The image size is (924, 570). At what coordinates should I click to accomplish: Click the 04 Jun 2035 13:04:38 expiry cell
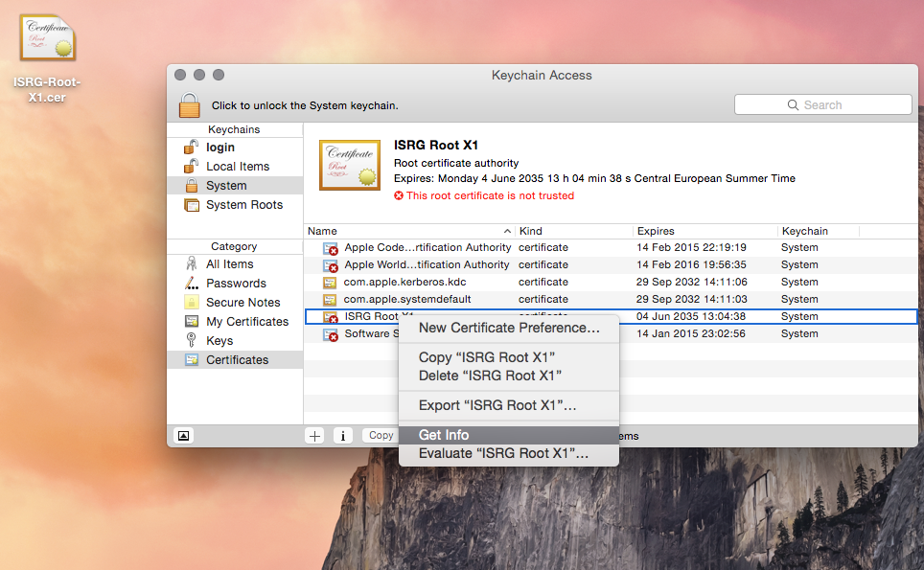click(x=691, y=316)
